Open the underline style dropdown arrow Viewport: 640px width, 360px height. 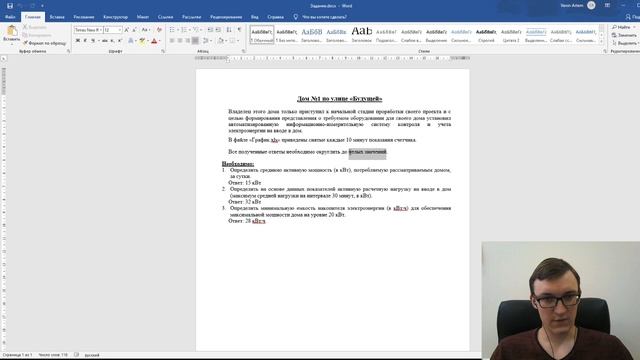click(x=98, y=40)
